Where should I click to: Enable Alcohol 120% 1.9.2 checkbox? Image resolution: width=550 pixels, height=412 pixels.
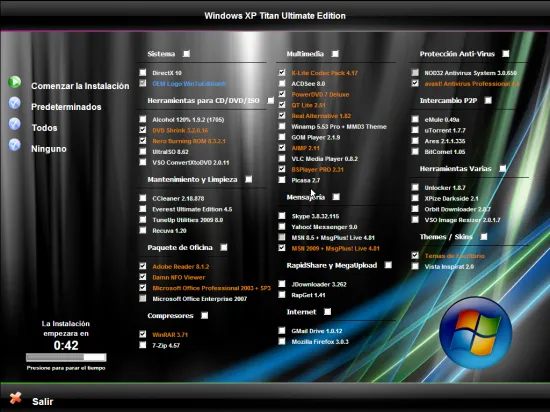point(143,119)
